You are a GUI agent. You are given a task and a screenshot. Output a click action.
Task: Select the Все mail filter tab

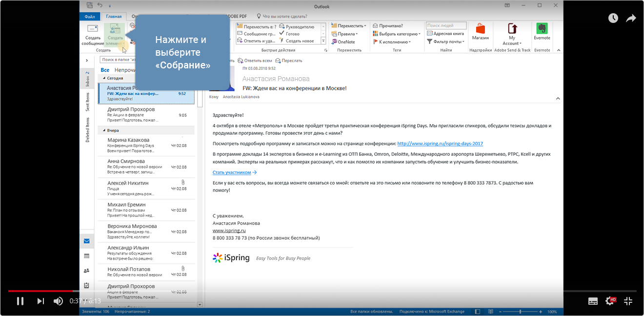point(105,70)
